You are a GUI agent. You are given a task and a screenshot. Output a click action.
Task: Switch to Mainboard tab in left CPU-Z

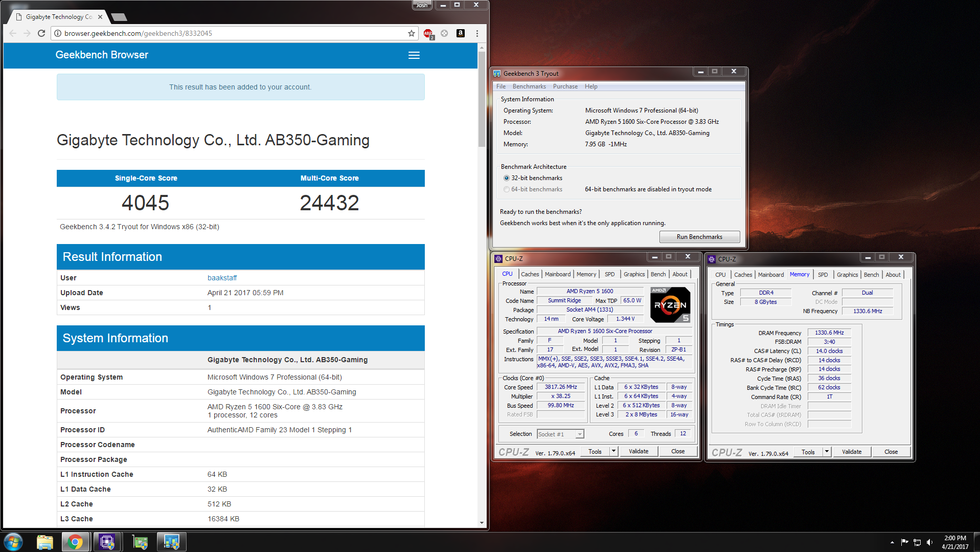click(557, 274)
